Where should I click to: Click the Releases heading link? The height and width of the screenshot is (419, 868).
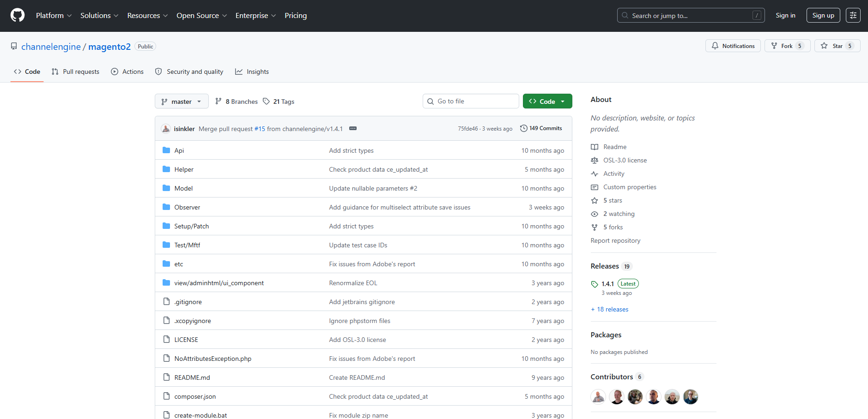(x=605, y=266)
